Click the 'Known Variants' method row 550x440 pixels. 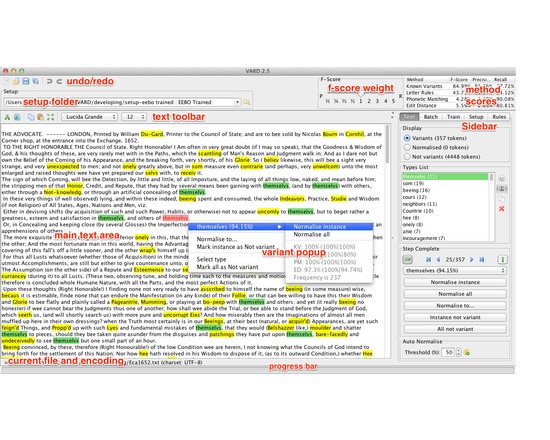pyautogui.click(x=460, y=86)
